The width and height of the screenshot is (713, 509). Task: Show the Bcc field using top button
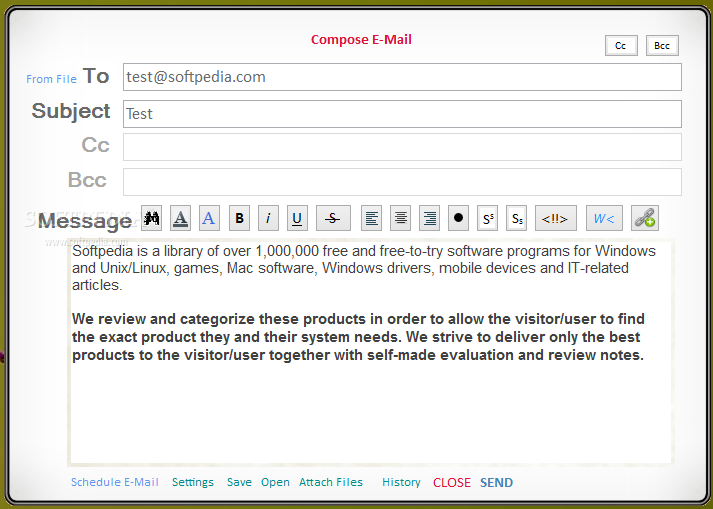[662, 45]
